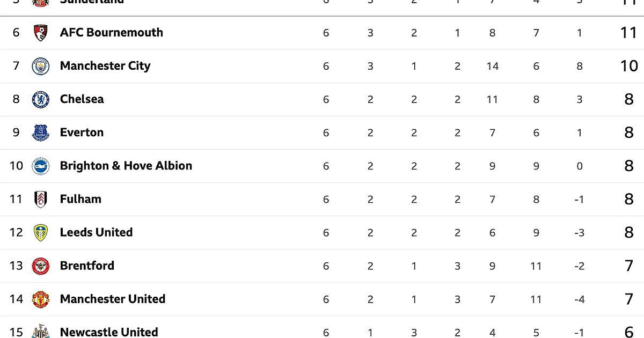Open the Fulham team name link
The image size is (644, 338).
(80, 199)
